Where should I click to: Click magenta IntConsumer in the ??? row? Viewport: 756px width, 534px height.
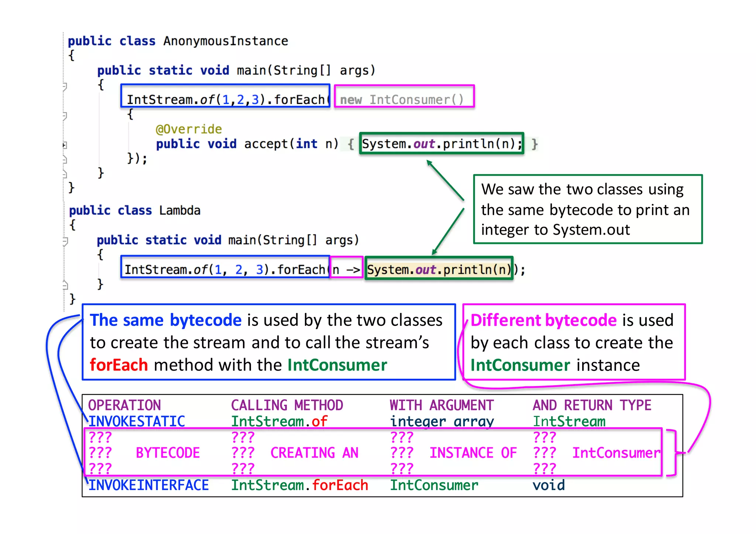point(616,453)
